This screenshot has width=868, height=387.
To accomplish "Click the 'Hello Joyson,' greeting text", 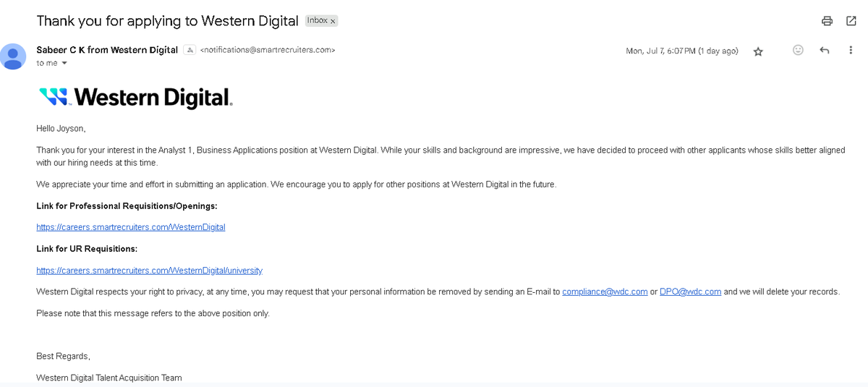I will tap(61, 129).
